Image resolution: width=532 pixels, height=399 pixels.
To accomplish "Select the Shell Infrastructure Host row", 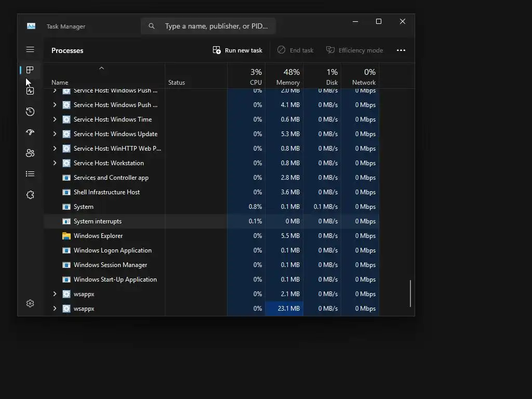I will 211,192.
